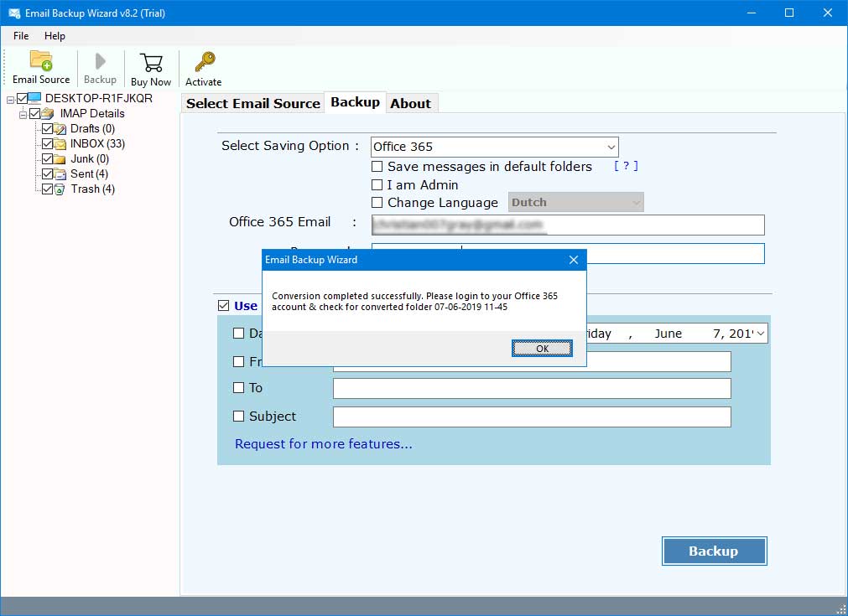The image size is (848, 616).
Task: Check the I am Admin option
Action: tap(377, 184)
